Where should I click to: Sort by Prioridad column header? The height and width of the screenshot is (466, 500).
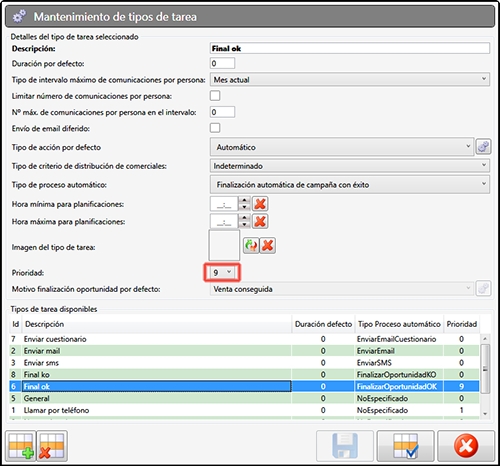pyautogui.click(x=462, y=324)
